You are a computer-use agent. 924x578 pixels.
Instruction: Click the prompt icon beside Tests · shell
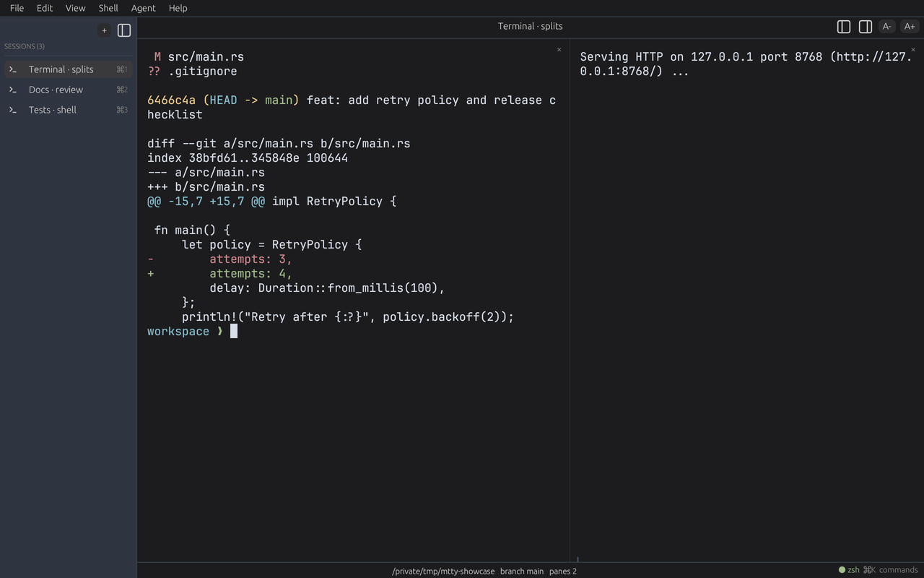pyautogui.click(x=13, y=110)
